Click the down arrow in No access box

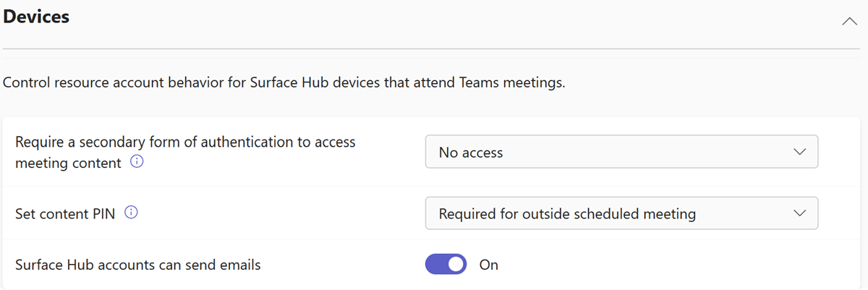[x=799, y=152]
